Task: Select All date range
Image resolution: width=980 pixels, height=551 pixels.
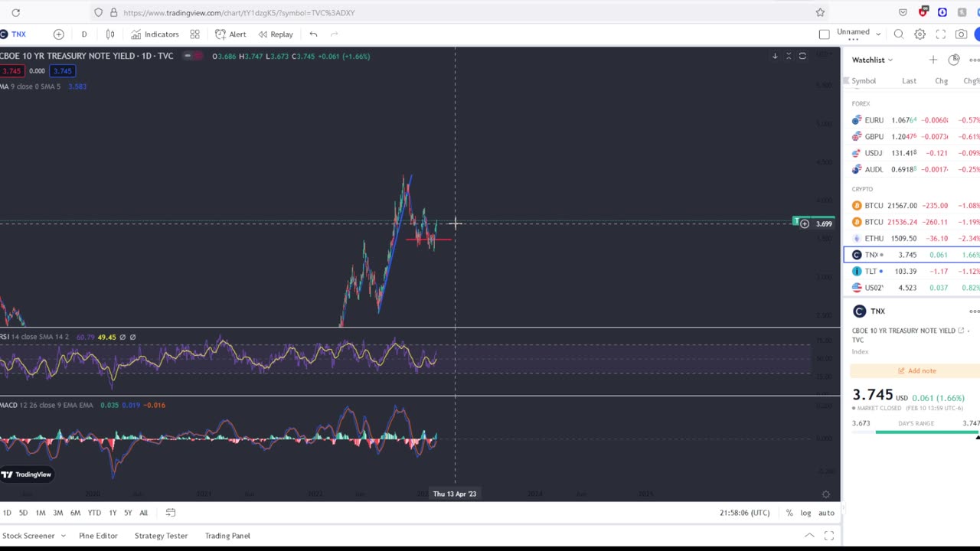Action: (143, 513)
